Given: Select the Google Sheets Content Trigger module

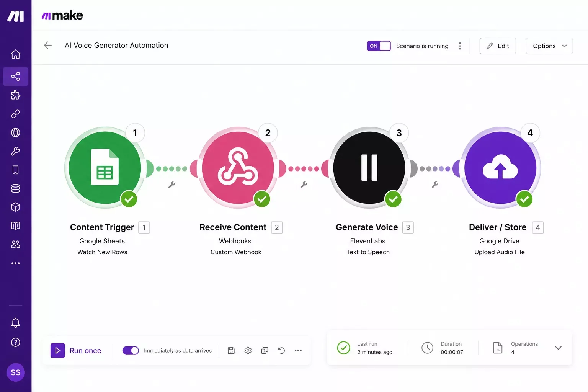Looking at the screenshot, I should [105, 168].
